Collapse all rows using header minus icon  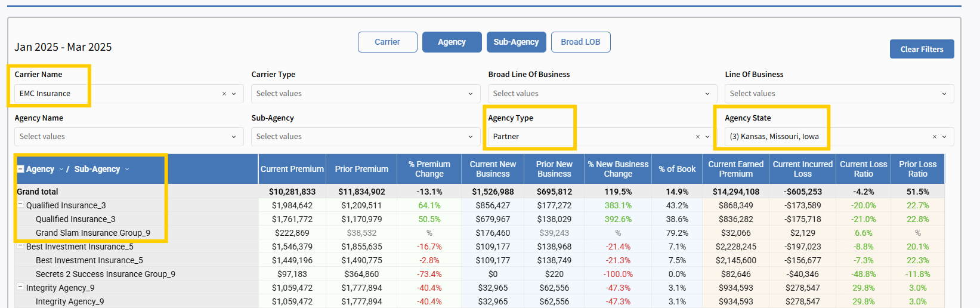[x=20, y=169]
